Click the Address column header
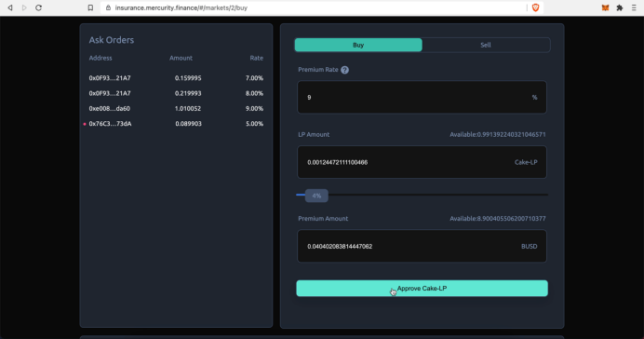 pos(101,58)
